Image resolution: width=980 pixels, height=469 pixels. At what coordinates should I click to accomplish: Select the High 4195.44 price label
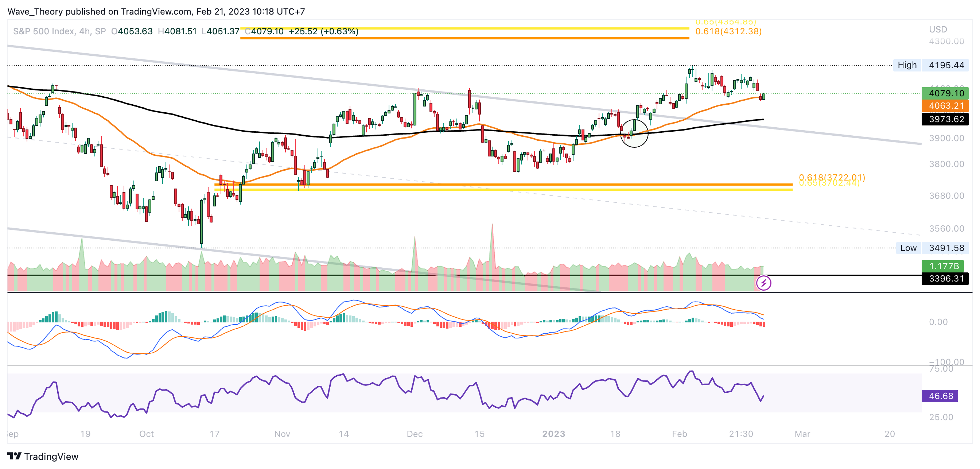(x=930, y=65)
